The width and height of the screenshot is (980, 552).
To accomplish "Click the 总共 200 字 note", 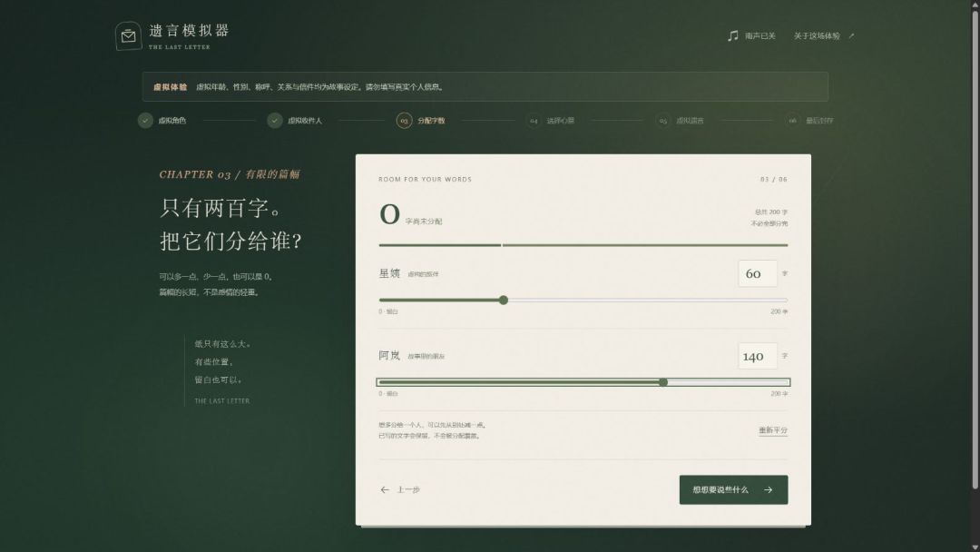I will coord(770,212).
